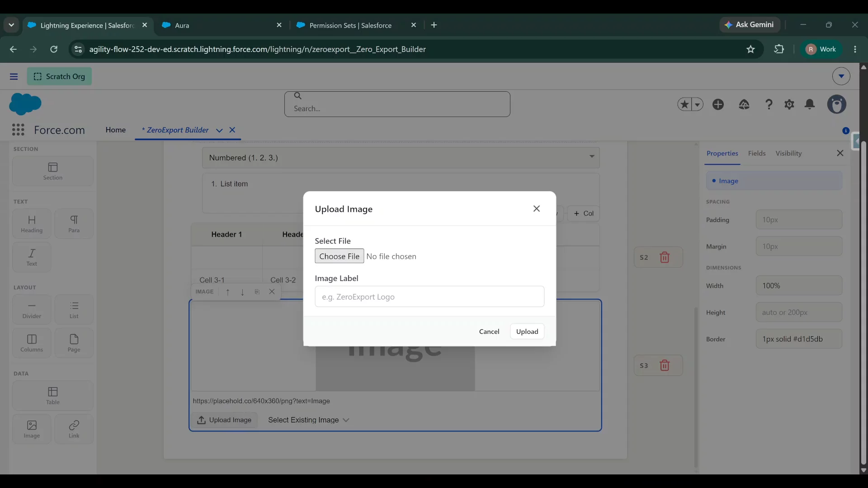Open global create plus menu
The width and height of the screenshot is (868, 488).
coord(718,104)
